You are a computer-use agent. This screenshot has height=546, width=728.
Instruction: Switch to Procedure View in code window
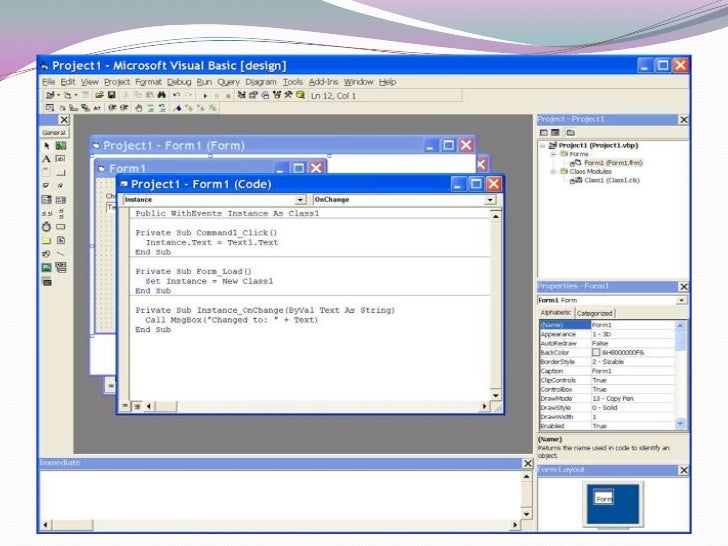pyautogui.click(x=125, y=406)
